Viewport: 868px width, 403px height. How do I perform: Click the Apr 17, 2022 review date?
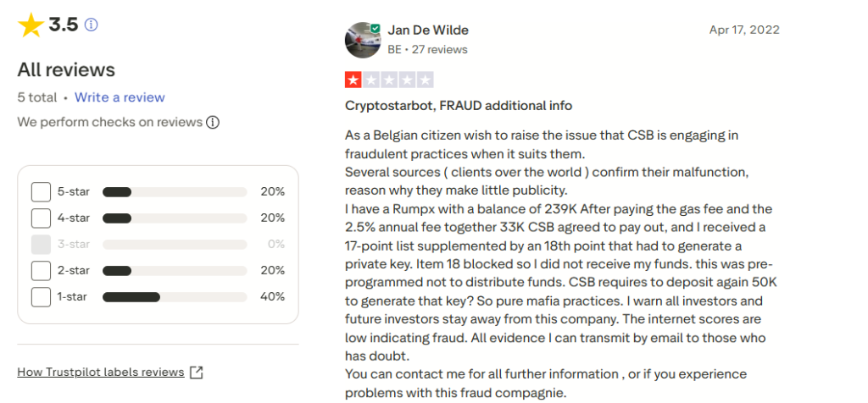[744, 30]
